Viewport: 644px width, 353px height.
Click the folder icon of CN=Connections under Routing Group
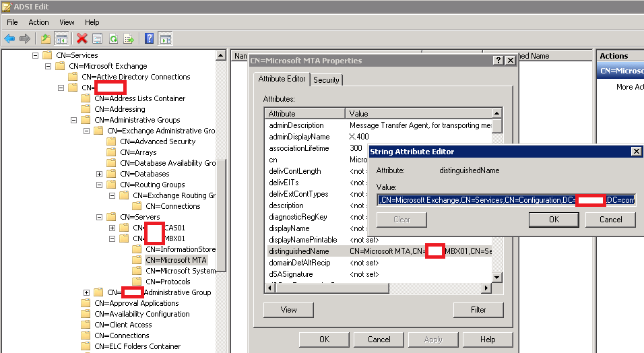pyautogui.click(x=137, y=206)
